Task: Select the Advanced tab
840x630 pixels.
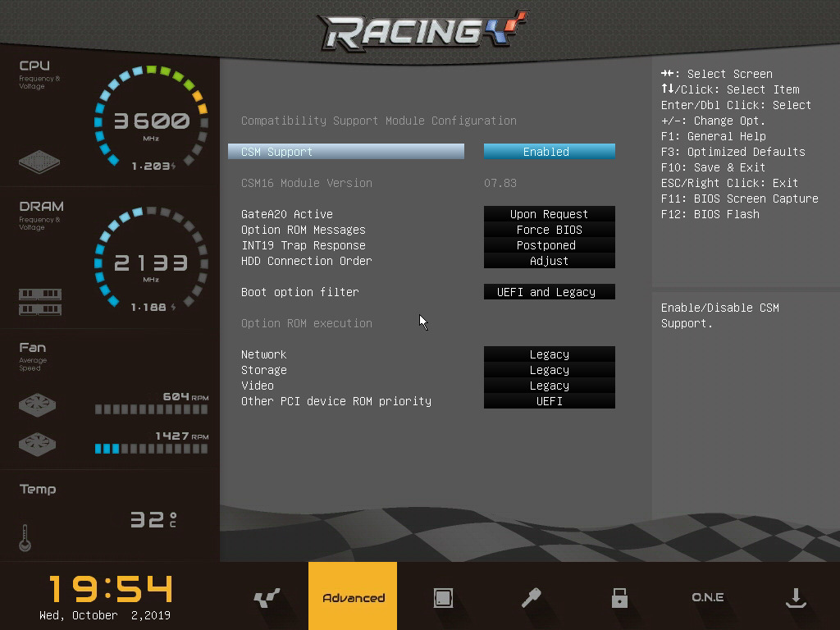Action: point(353,596)
